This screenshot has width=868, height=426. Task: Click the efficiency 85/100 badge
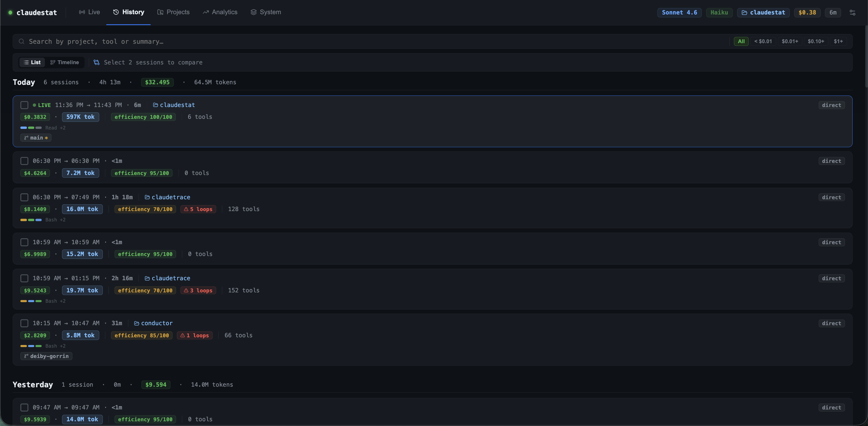click(141, 335)
